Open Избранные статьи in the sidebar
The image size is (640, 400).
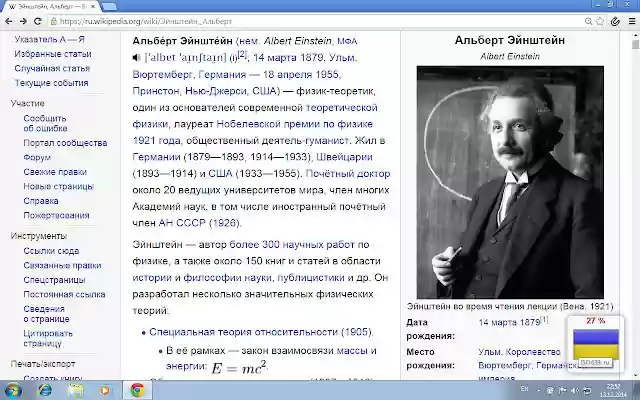[x=53, y=54]
